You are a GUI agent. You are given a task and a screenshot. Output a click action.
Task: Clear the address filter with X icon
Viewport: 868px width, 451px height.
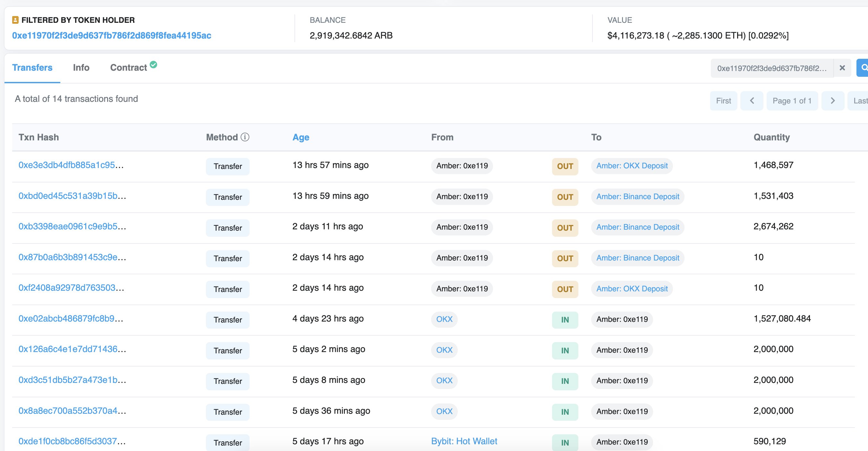click(x=842, y=68)
